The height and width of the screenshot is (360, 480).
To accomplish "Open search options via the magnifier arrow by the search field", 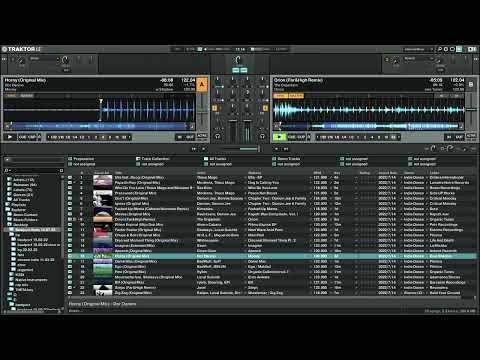I will pyautogui.click(x=6, y=170).
